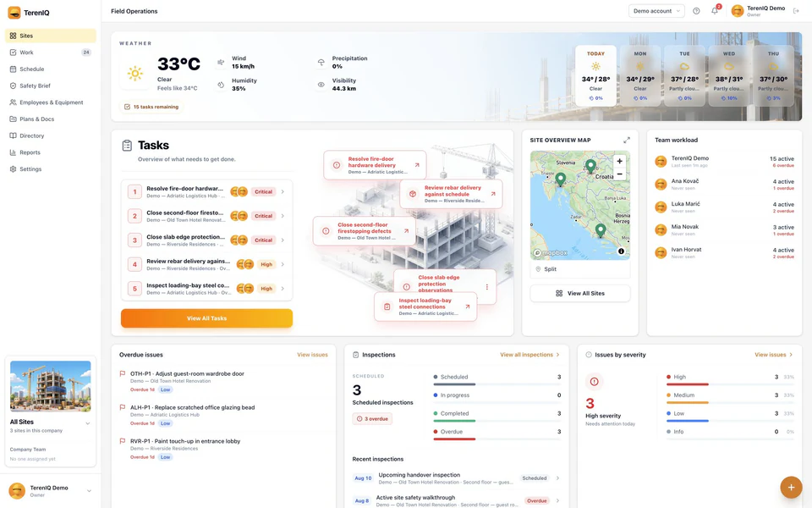Open arrow on Review rebar delivery callout
Viewport: 812px width, 508px height.
pos(493,194)
